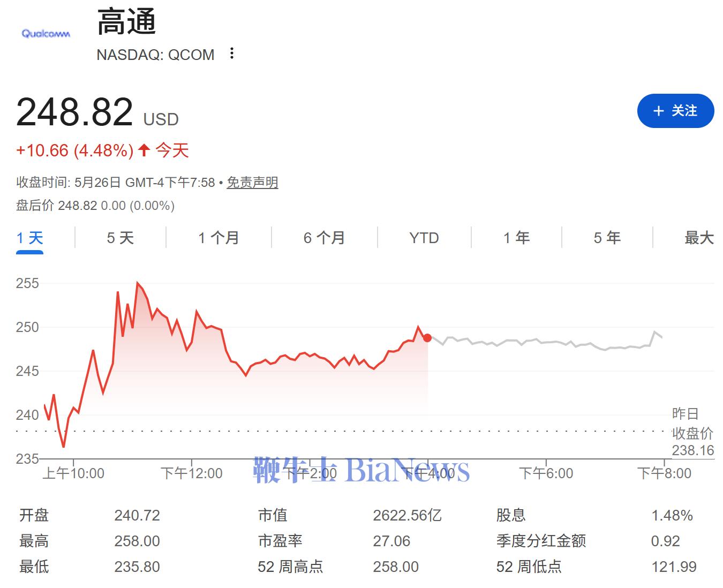Switch to the 1 年 tab
The width and height of the screenshot is (723, 588).
pos(516,238)
